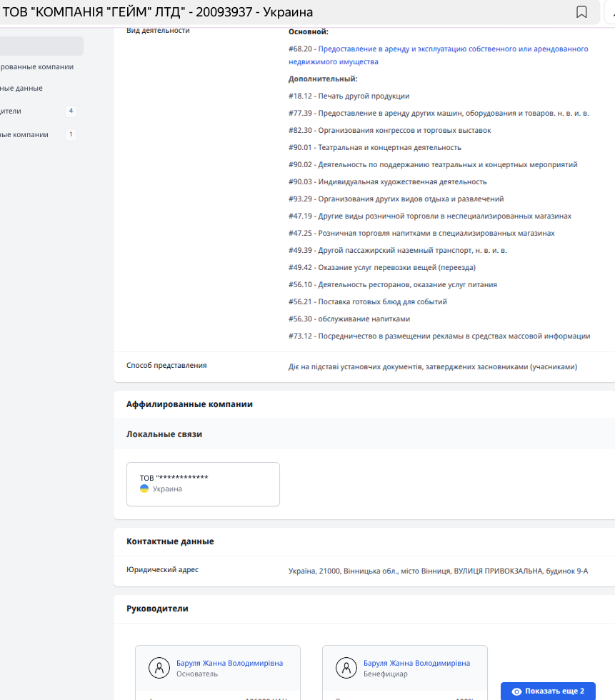Click the Ukraine flag icon in the affiliated company card
This screenshot has height=700, width=615.
click(144, 489)
